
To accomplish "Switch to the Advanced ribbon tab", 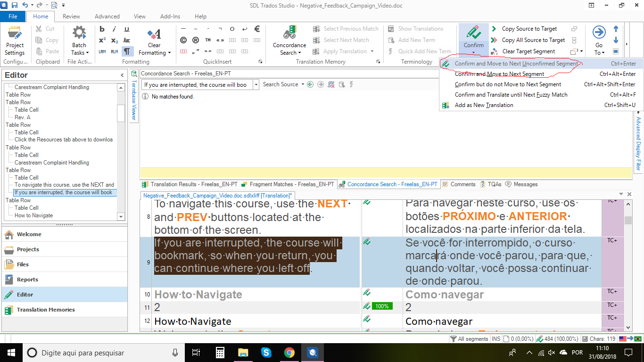I will click(107, 16).
